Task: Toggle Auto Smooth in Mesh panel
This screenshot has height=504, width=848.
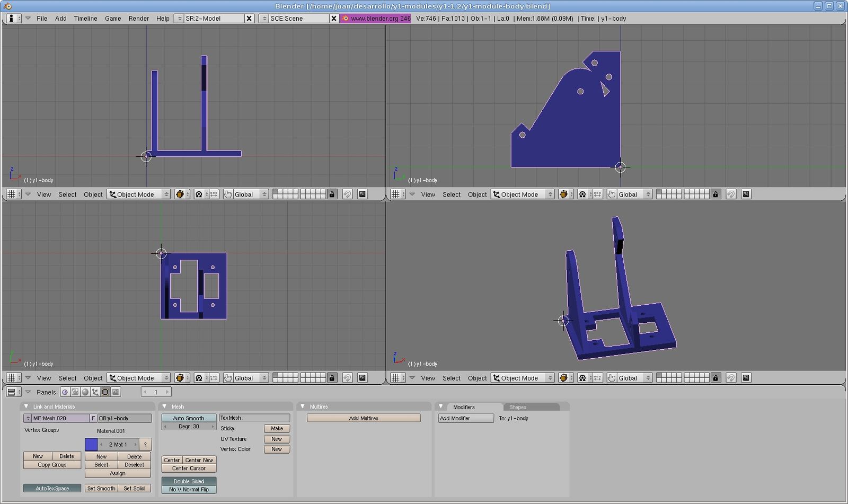Action: pos(189,418)
